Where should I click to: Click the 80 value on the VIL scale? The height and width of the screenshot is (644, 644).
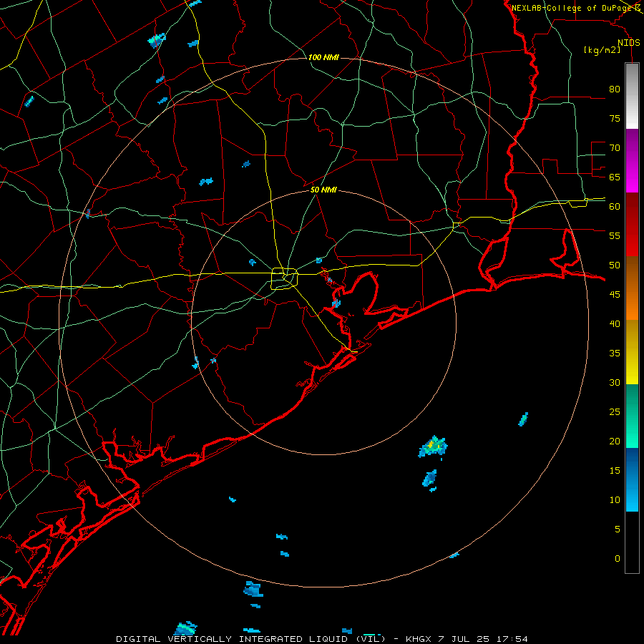[615, 89]
